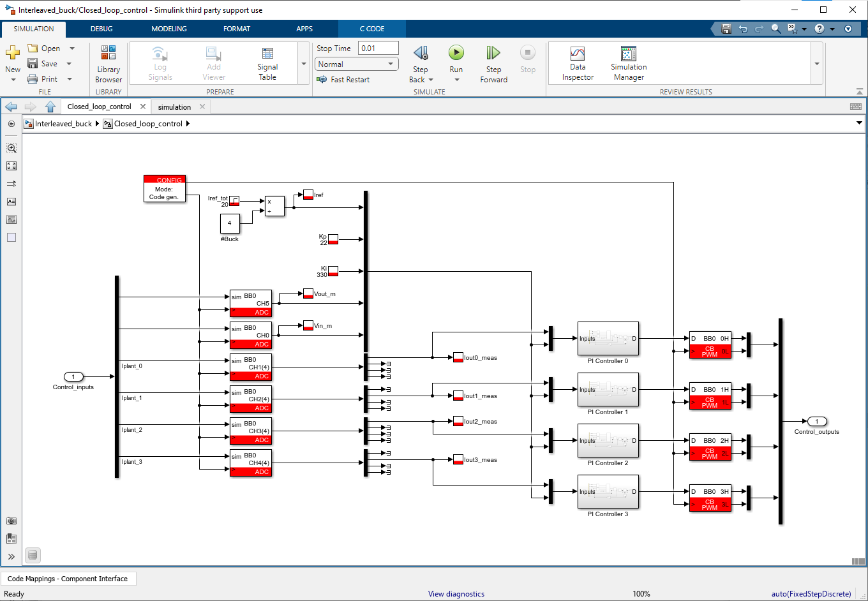Select the CONFIG Code gen. block
This screenshot has height=601, width=868.
165,189
